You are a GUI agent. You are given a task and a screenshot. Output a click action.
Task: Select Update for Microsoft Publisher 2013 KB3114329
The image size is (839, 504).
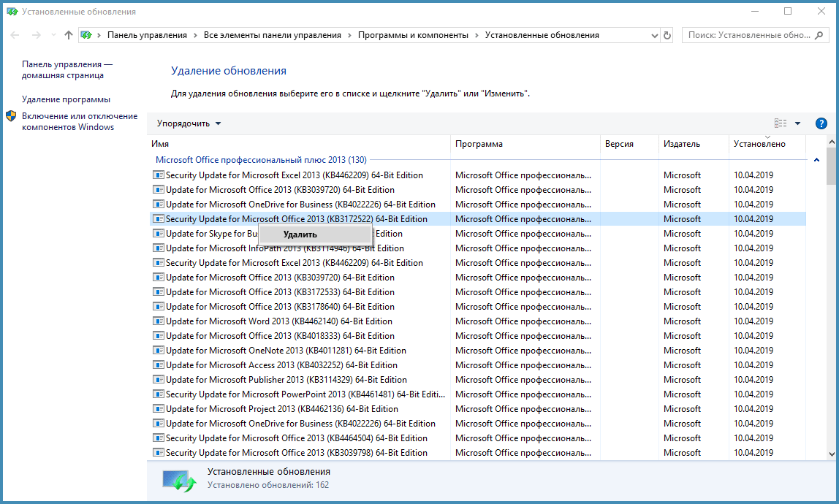(286, 380)
